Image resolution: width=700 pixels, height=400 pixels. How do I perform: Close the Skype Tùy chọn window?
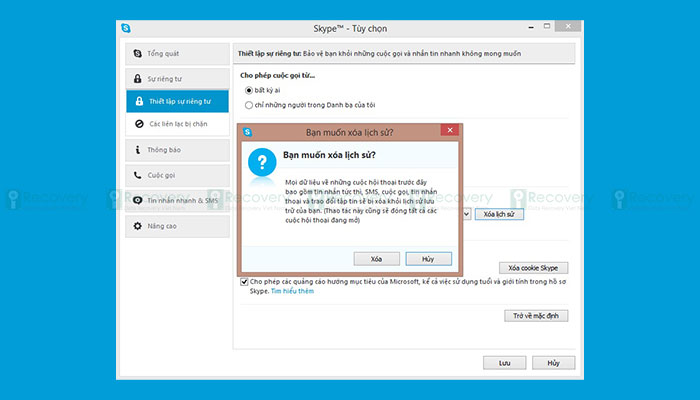point(568,26)
